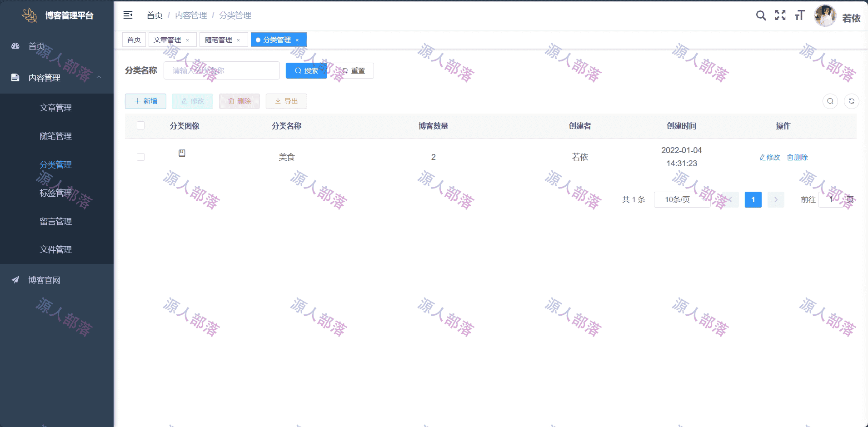
Task: Collapse the 内容管理 sidebar menu
Action: [x=57, y=78]
